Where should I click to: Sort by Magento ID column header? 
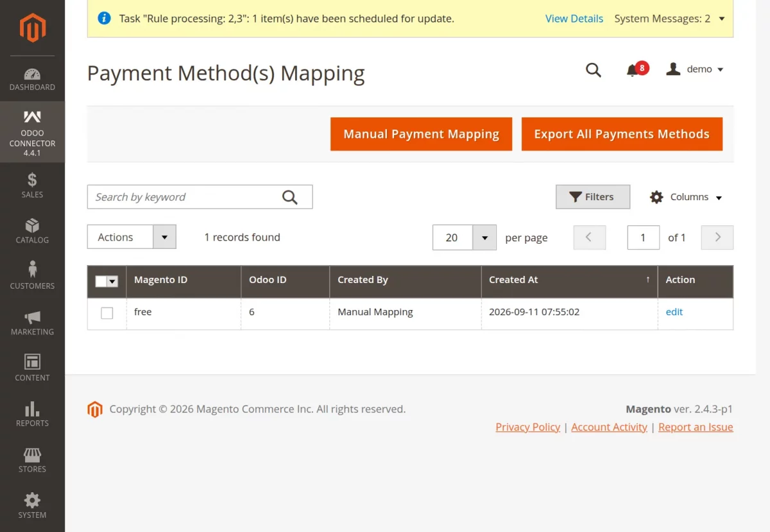tap(184, 281)
